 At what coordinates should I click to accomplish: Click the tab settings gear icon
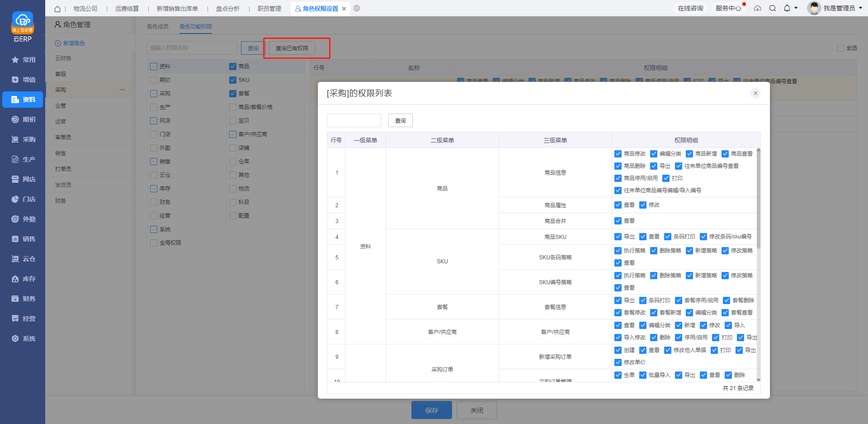point(357,8)
